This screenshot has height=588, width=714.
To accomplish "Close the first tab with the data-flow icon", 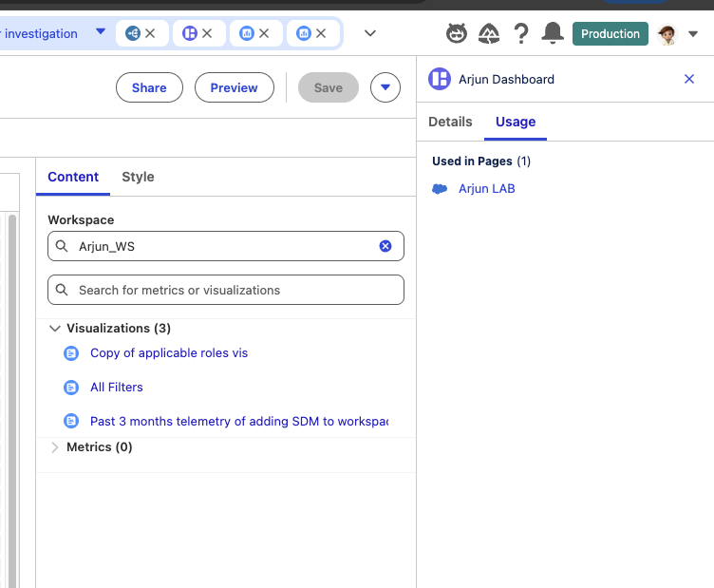I will 150,33.
